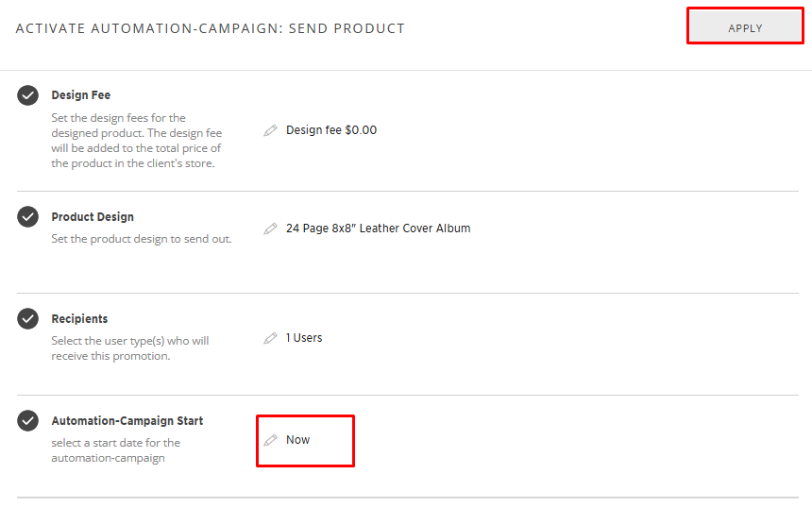Image resolution: width=812 pixels, height=508 pixels.
Task: Select the '24 Page 8x8 Leather Cover Album' text
Action: tap(378, 229)
